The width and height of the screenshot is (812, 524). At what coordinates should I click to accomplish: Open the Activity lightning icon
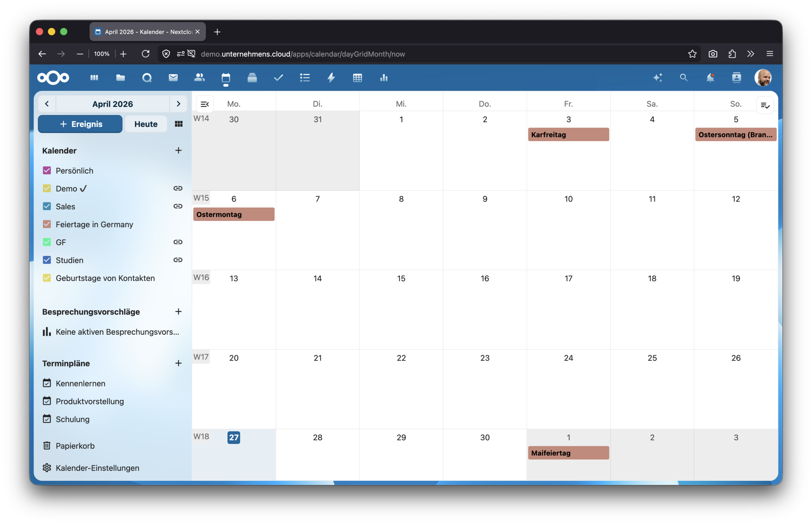click(x=331, y=78)
